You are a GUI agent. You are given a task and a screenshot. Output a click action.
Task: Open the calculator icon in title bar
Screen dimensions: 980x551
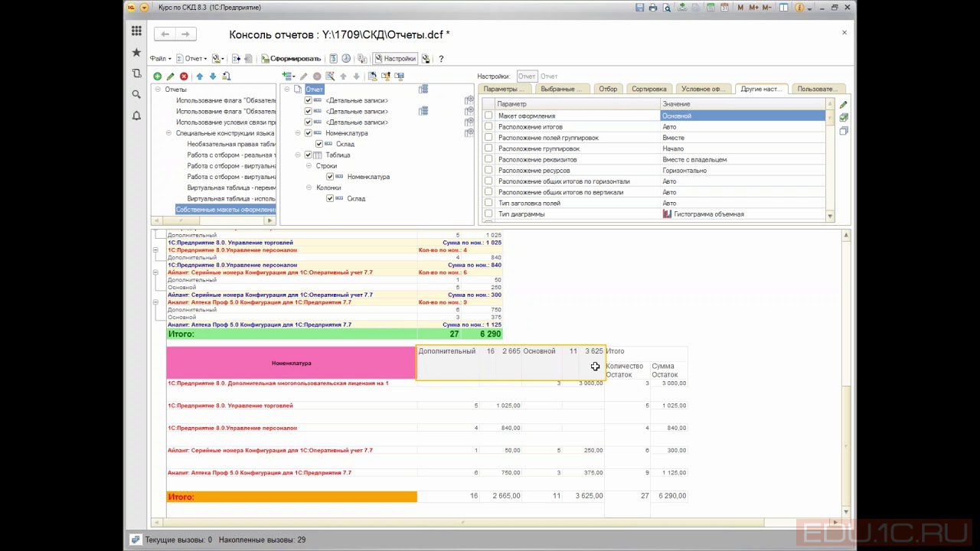point(711,7)
